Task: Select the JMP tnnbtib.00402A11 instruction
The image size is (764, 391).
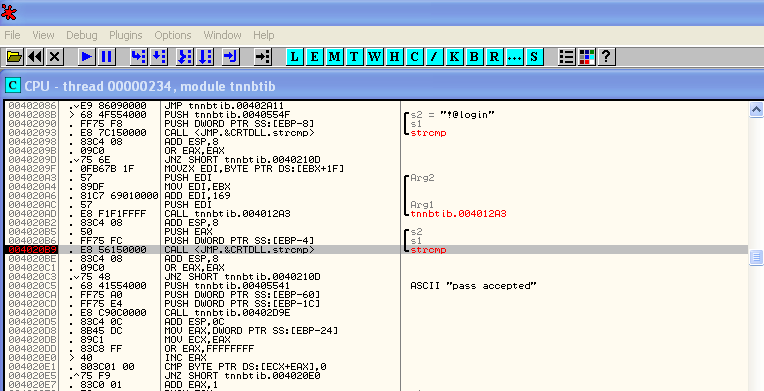Action: click(x=224, y=106)
